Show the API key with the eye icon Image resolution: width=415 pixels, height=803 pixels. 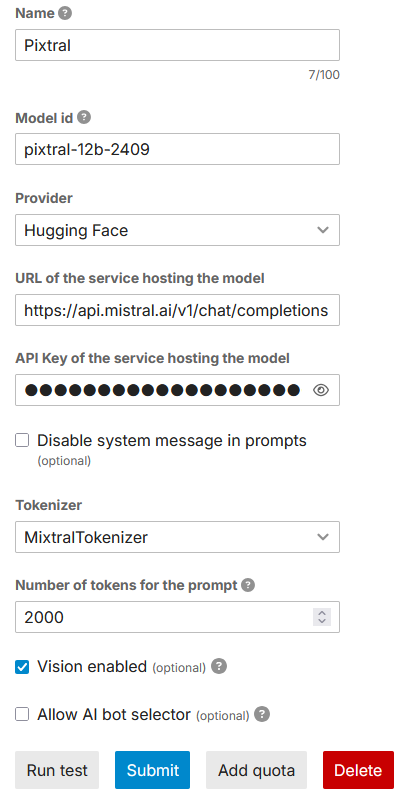321,390
